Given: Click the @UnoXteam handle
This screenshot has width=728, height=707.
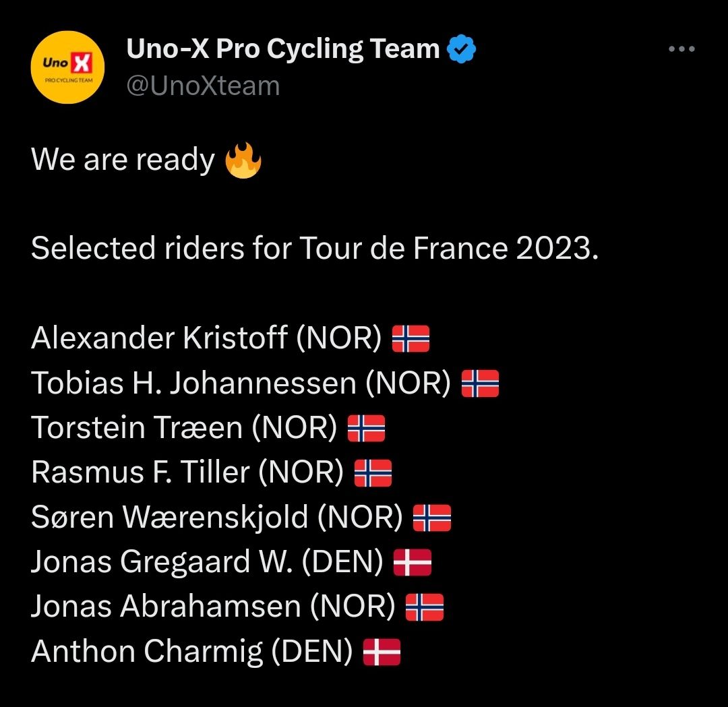Looking at the screenshot, I should pyautogui.click(x=203, y=86).
